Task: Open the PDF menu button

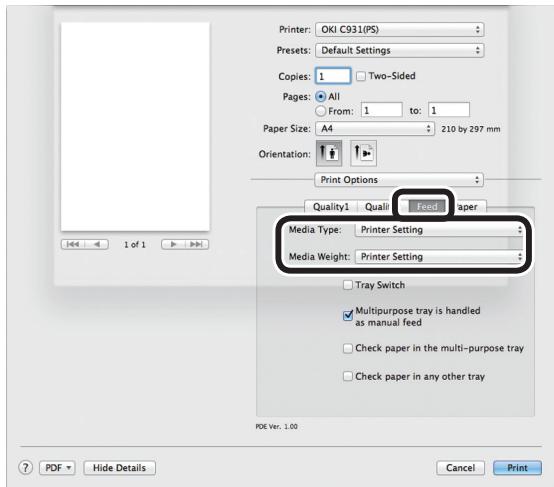Action: (x=57, y=468)
